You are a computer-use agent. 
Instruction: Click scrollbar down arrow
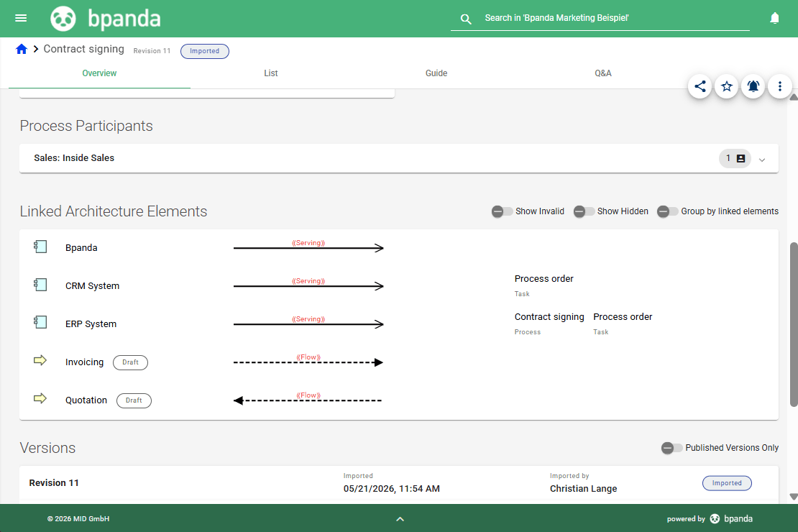794,496
